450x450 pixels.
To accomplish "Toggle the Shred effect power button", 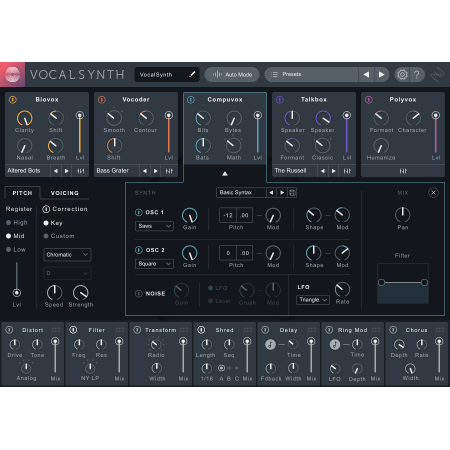I will click(201, 330).
